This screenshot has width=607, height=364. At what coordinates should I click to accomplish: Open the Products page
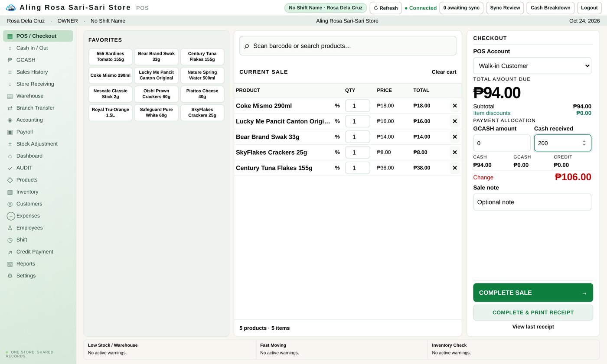point(38,180)
